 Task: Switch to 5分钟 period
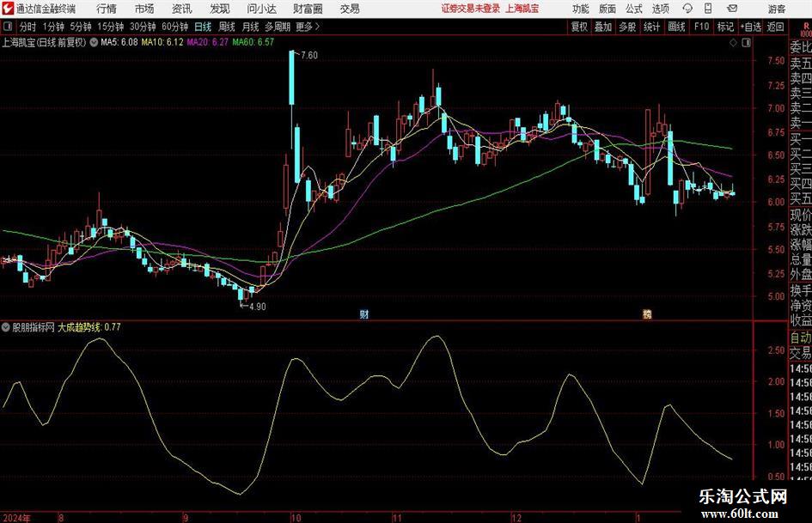[80, 27]
